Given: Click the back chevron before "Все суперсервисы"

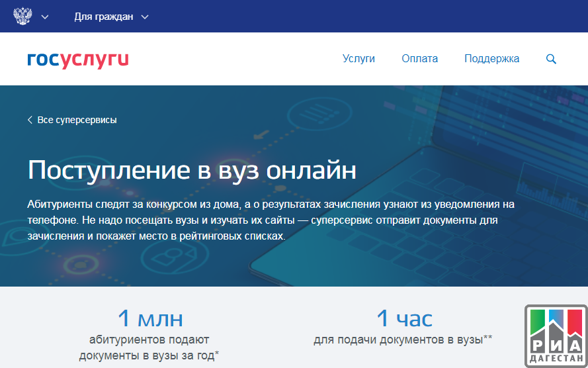Looking at the screenshot, I should (30, 120).
